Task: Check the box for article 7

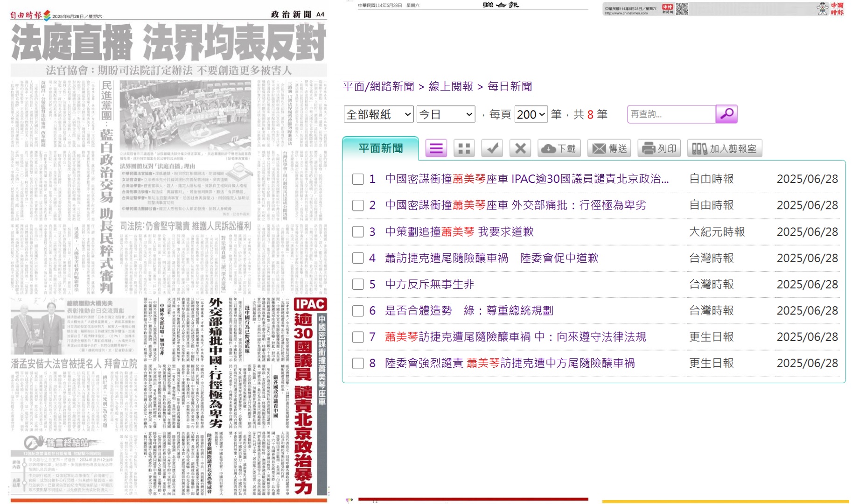Action: 358,337
